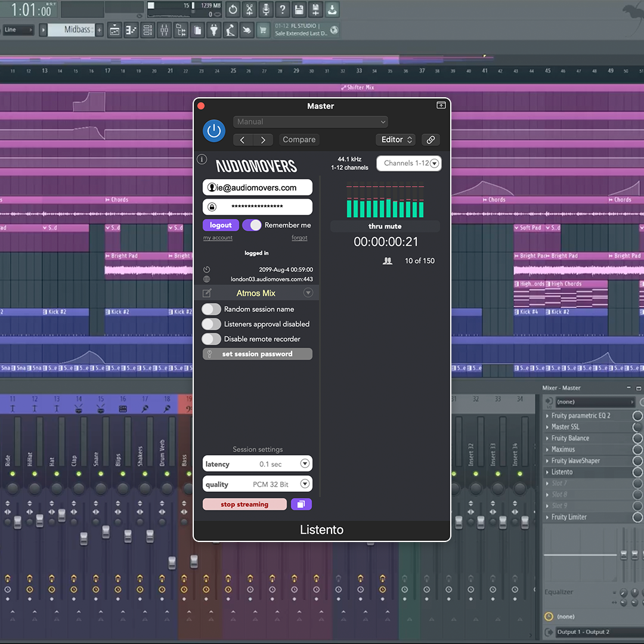The height and width of the screenshot is (644, 644).
Task: Open the mixer input (none) selector
Action: [595, 402]
